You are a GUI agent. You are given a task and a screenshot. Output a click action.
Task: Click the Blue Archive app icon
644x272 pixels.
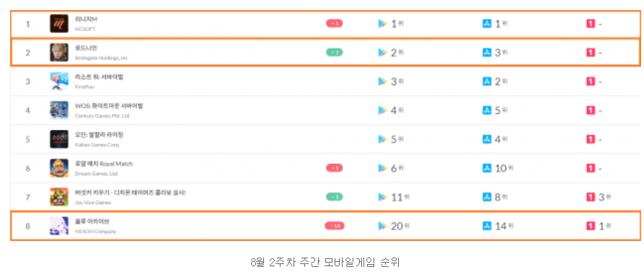tap(59, 226)
